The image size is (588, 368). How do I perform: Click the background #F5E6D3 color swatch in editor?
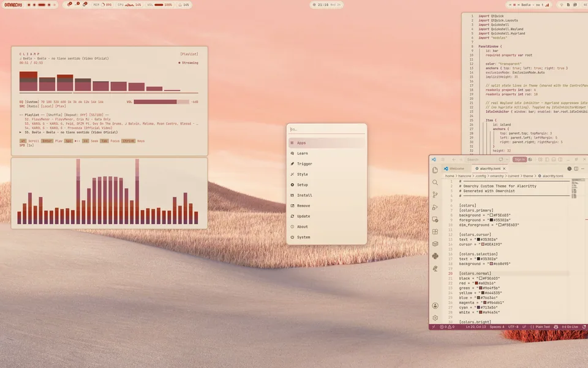click(x=492, y=215)
